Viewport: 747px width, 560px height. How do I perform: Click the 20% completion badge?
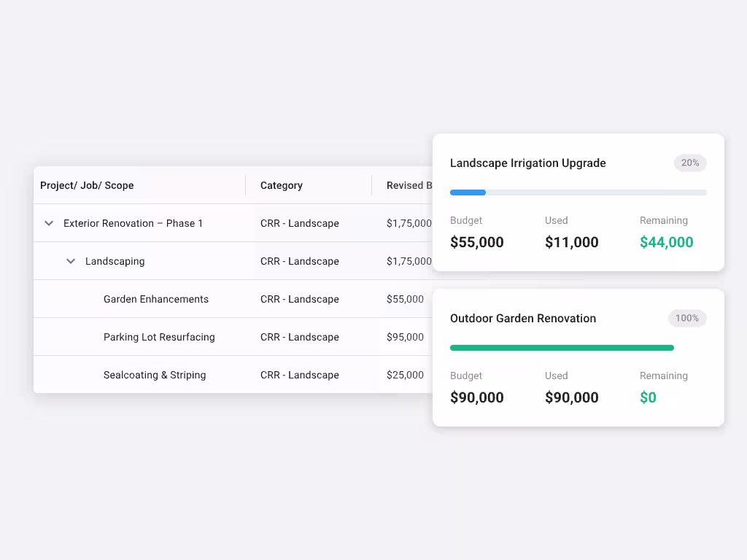[x=689, y=163]
